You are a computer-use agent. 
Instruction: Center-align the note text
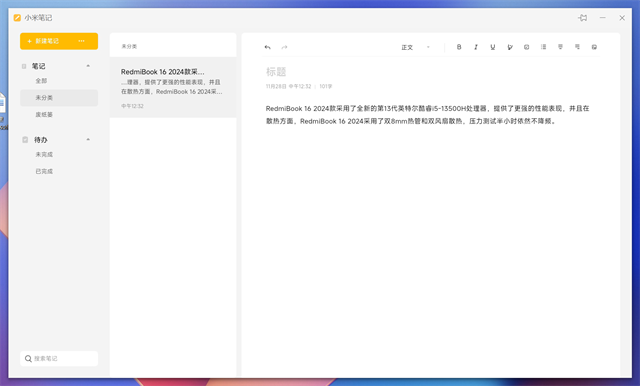pos(560,47)
